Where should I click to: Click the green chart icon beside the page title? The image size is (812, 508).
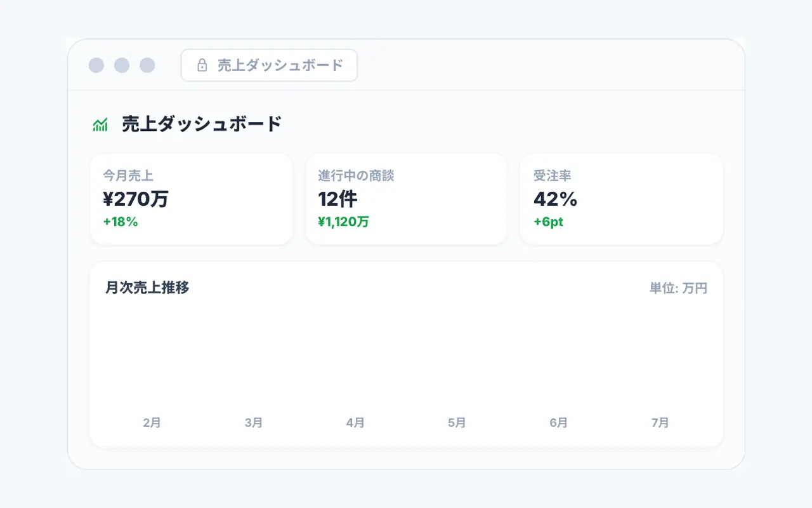tap(100, 124)
